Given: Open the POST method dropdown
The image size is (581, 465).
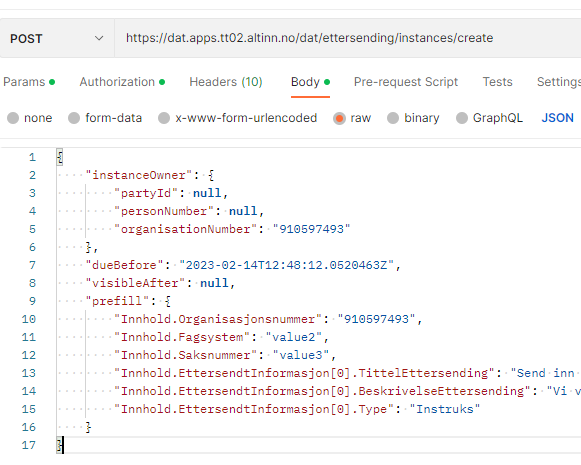Looking at the screenshot, I should (57, 38).
